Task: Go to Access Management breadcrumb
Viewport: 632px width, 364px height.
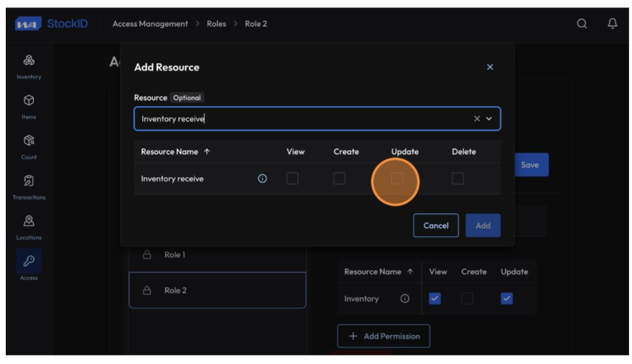Action: click(x=150, y=24)
